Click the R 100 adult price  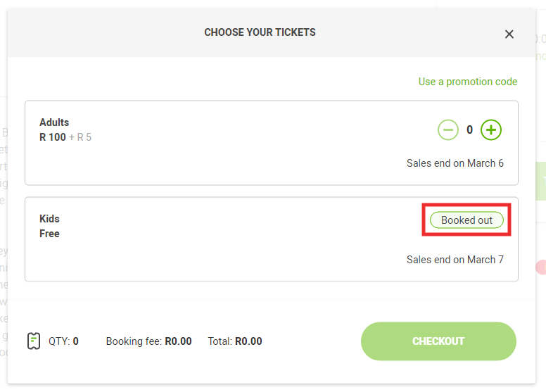coord(53,137)
